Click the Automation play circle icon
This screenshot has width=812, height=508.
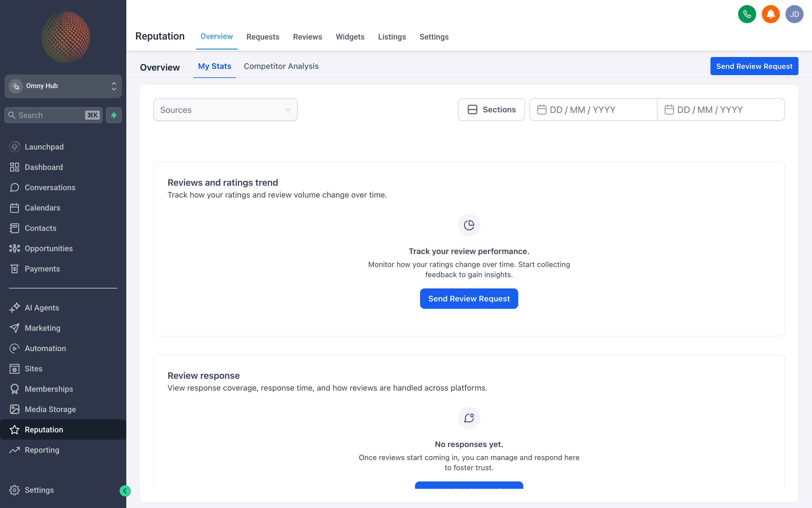point(14,349)
